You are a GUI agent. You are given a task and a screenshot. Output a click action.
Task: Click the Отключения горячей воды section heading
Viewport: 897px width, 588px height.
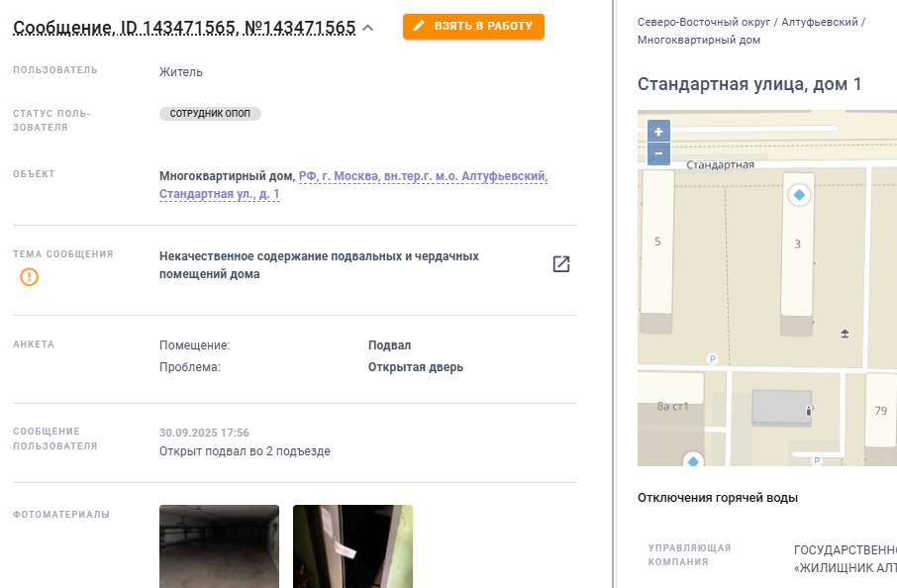(x=718, y=498)
